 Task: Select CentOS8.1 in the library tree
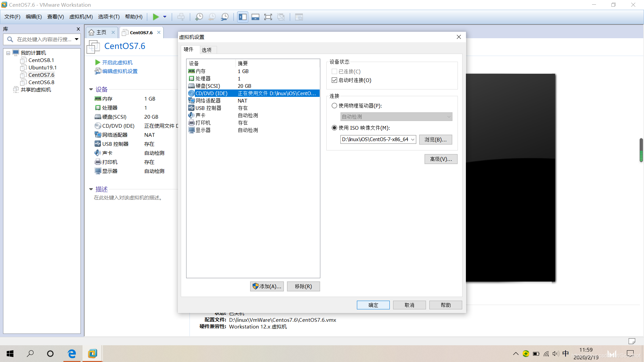[41, 60]
